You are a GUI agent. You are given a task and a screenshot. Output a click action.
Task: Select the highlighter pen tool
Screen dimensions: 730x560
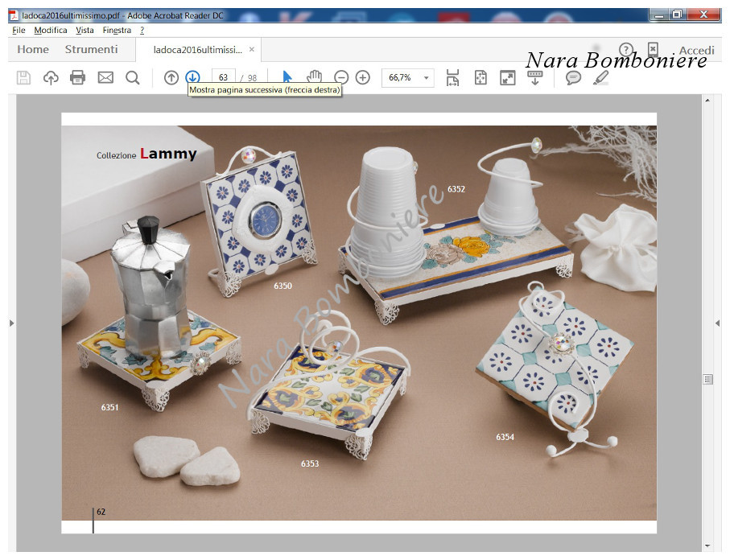[x=600, y=77]
